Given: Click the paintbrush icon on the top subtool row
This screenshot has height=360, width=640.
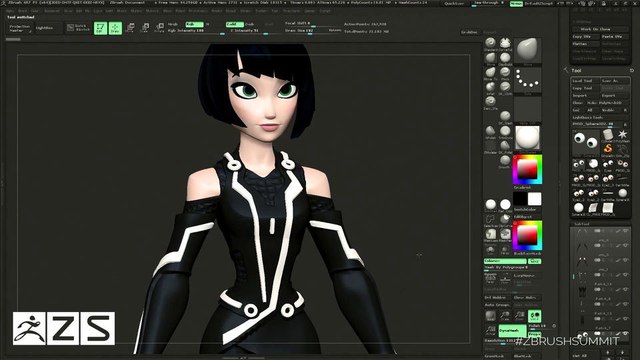Looking at the screenshot, I should (x=618, y=231).
